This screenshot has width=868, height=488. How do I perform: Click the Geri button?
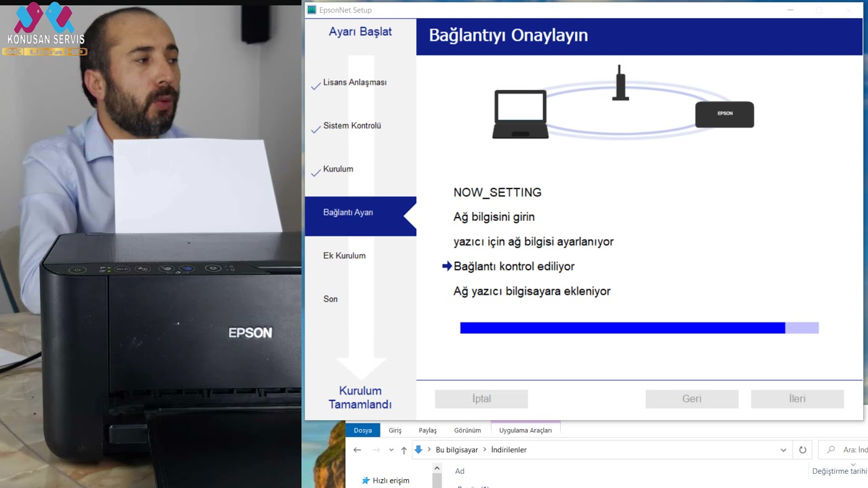click(x=692, y=399)
